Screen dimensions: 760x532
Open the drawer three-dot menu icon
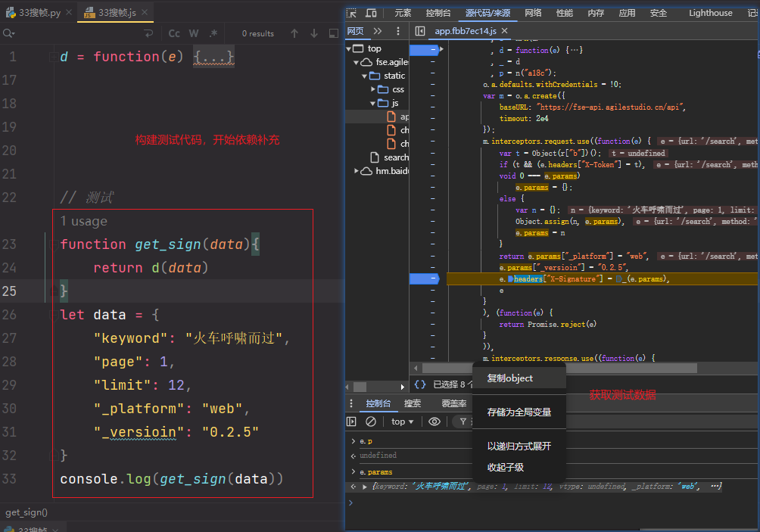click(x=351, y=403)
